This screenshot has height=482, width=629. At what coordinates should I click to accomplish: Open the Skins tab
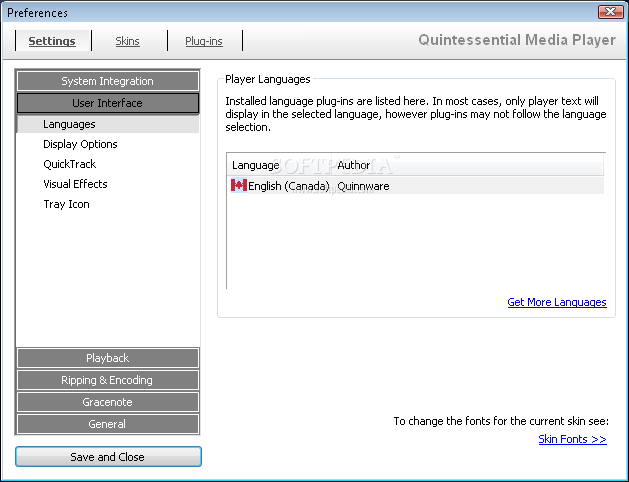coord(128,41)
